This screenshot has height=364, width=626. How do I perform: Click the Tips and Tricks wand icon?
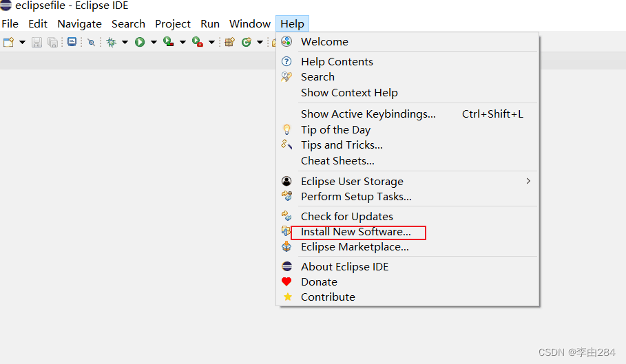286,144
